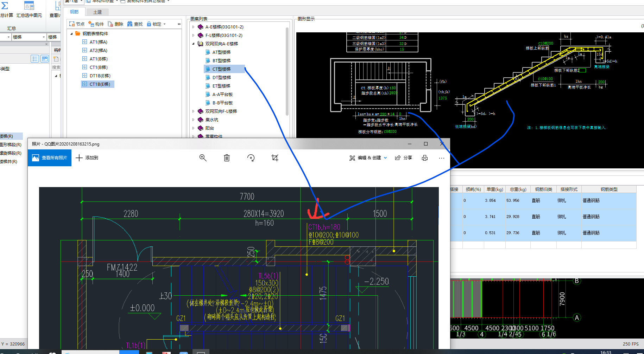The image size is (644, 354).
Task: Click the print icon in Photos viewer
Action: [x=425, y=158]
